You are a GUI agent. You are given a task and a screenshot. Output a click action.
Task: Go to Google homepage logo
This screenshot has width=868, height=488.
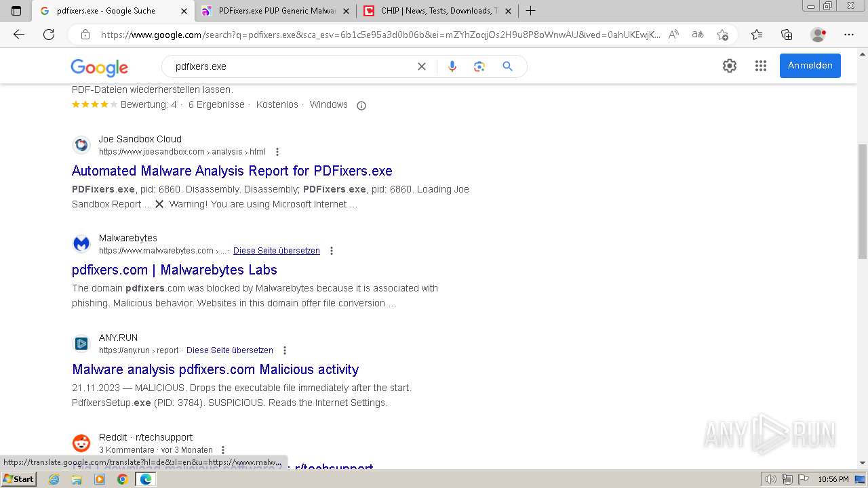click(x=100, y=67)
